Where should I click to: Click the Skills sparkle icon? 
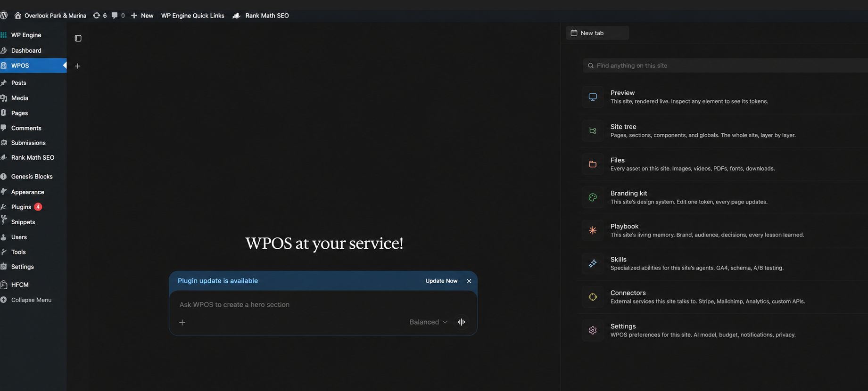pyautogui.click(x=593, y=264)
